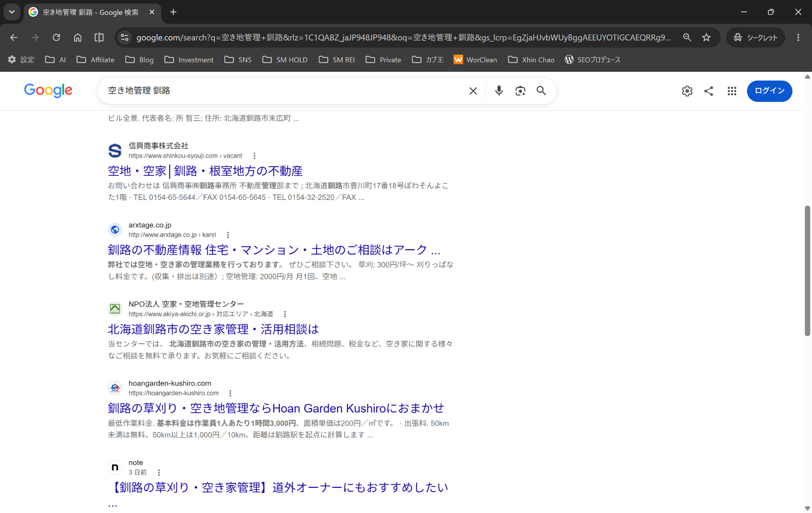812x513 pixels.
Task: Start voice search with the microphone icon
Action: point(499,91)
